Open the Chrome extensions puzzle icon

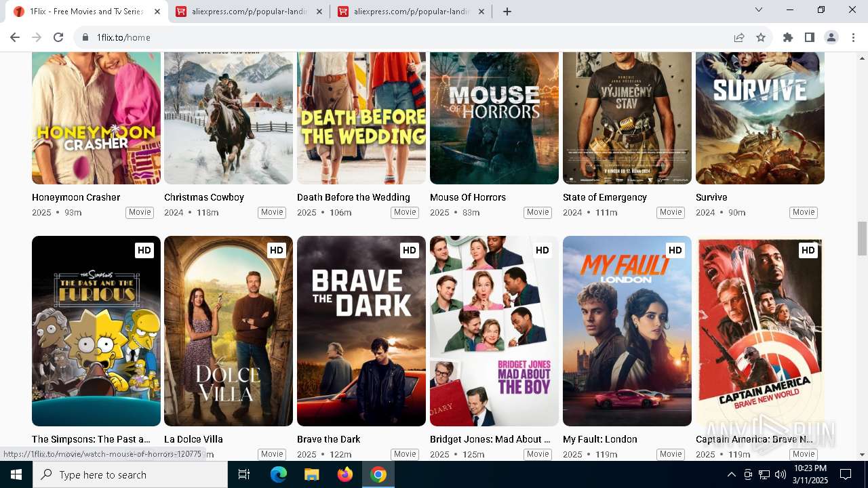pyautogui.click(x=788, y=37)
